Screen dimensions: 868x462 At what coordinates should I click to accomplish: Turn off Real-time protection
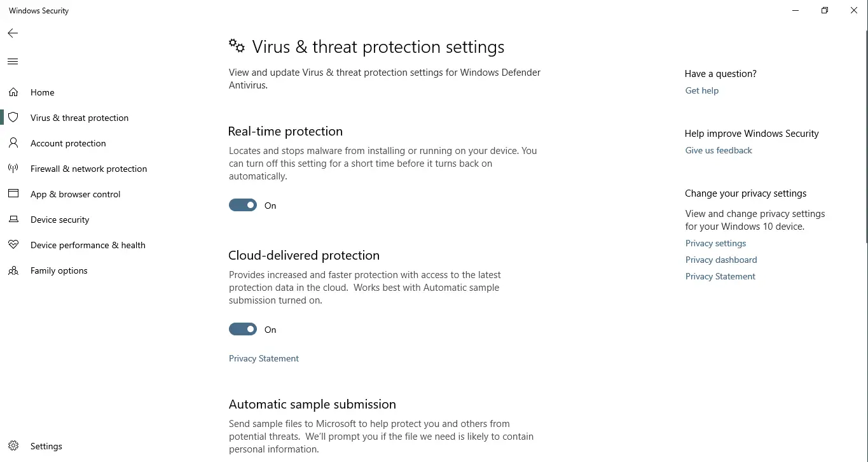(x=242, y=205)
